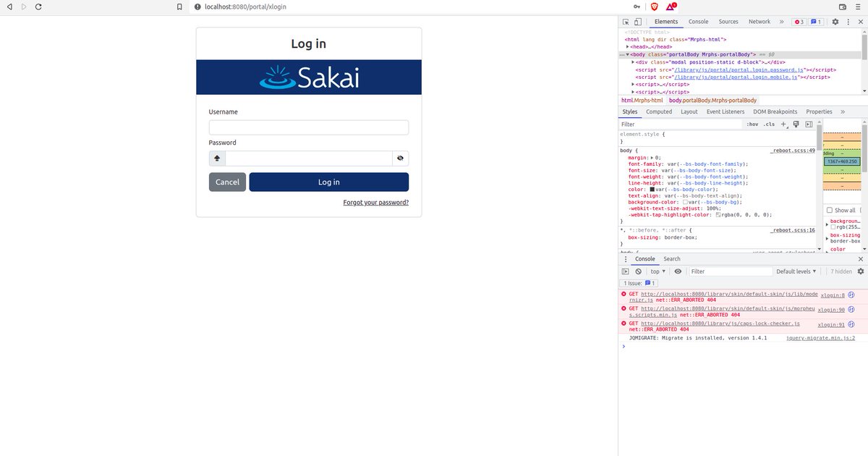
Task: Open site info via the lock icon
Action: click(x=197, y=7)
